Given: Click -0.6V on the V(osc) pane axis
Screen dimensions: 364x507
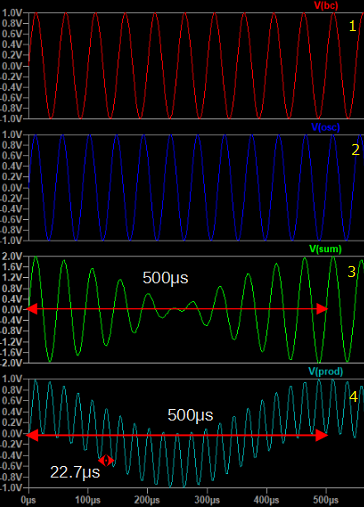Looking at the screenshot, I should [12, 219].
